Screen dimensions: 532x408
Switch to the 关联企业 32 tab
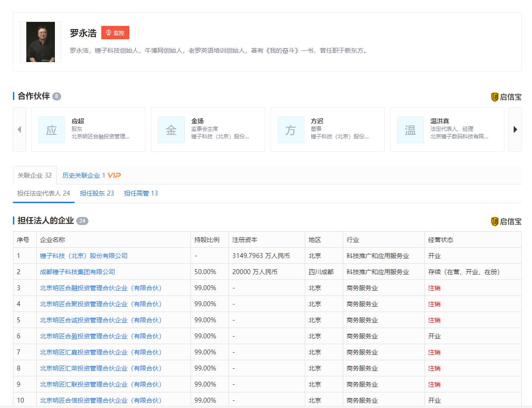[35, 175]
